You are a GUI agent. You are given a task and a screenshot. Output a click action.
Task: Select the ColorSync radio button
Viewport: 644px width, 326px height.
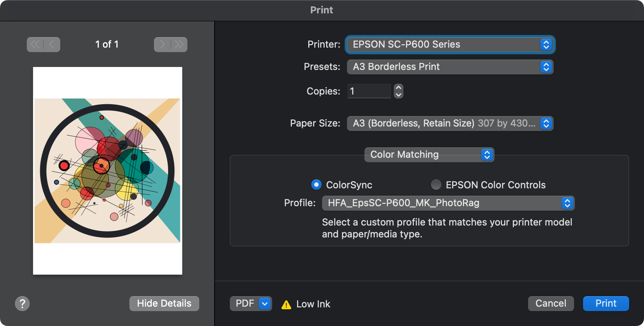(316, 185)
